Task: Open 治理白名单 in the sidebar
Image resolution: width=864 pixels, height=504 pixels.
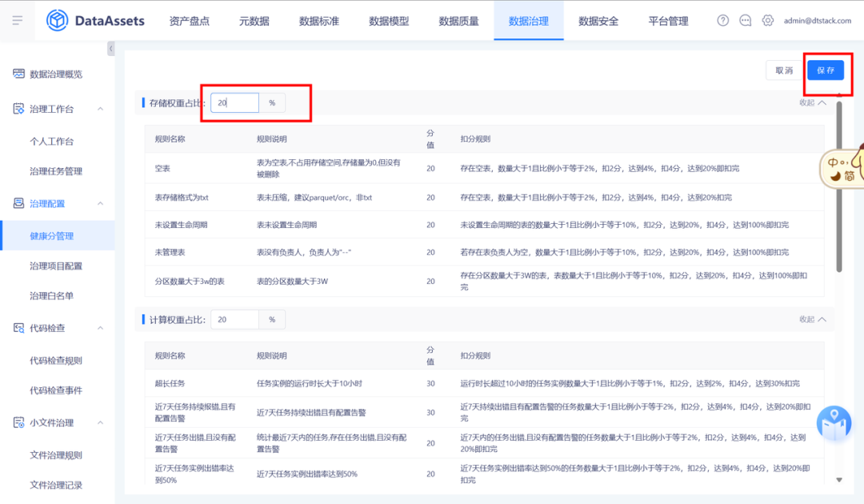Action: tap(51, 295)
